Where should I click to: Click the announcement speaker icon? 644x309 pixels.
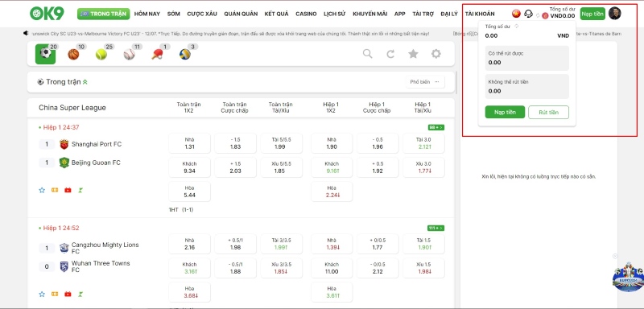[26, 33]
